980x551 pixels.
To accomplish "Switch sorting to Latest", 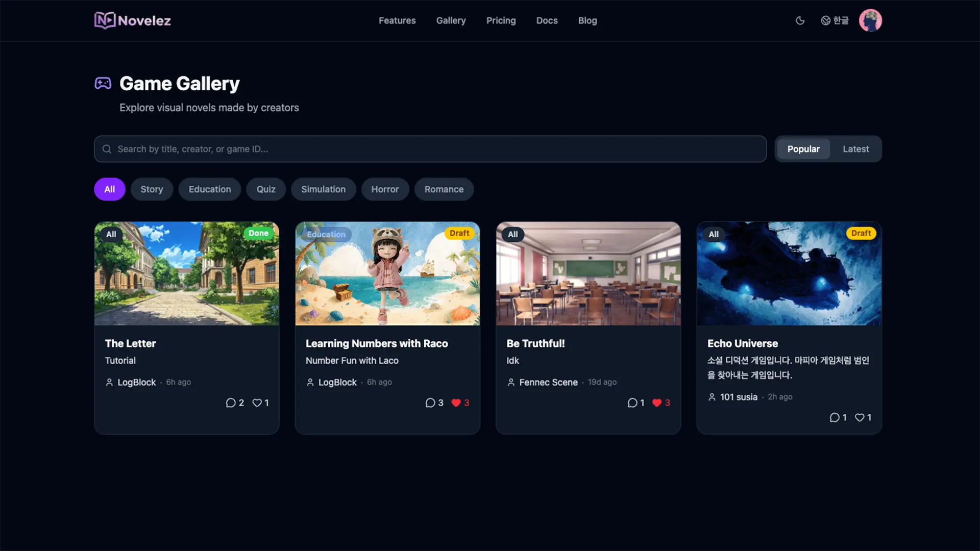I will (855, 149).
